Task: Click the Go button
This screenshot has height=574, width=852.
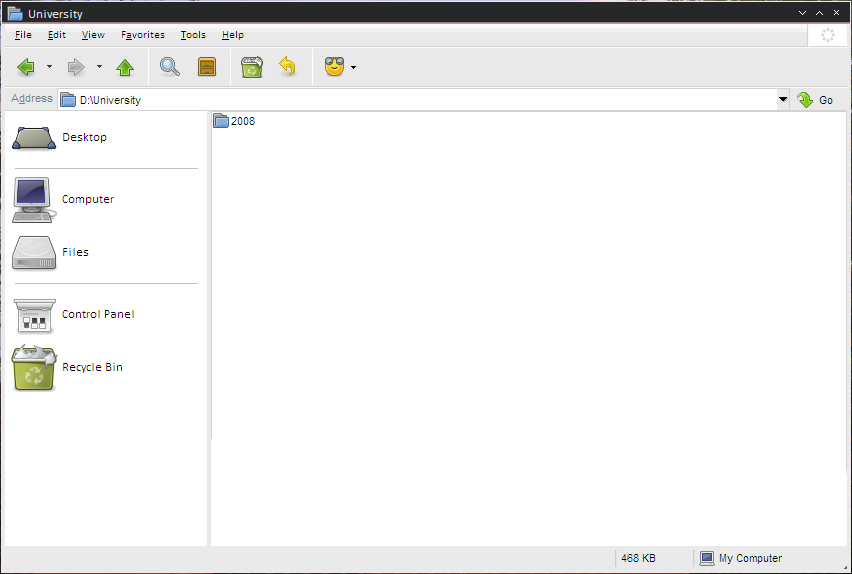Action: tap(815, 100)
